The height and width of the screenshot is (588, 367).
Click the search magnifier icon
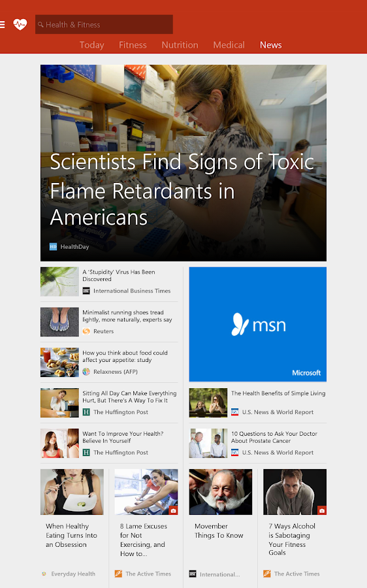tap(40, 25)
